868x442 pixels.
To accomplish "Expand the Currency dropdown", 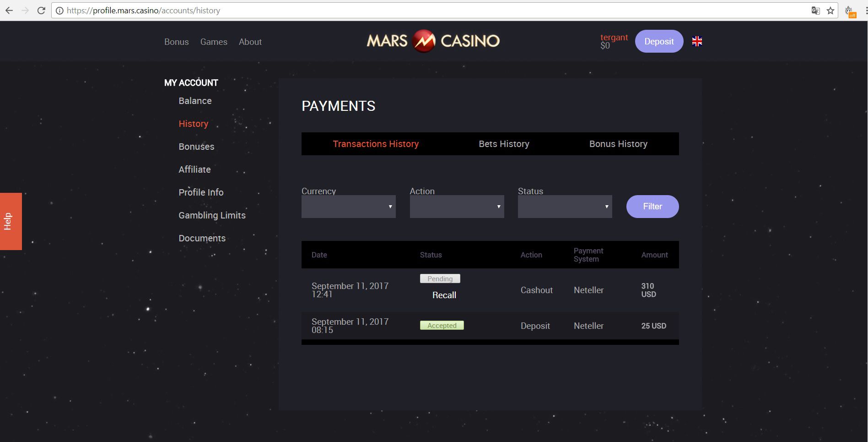I will 349,207.
